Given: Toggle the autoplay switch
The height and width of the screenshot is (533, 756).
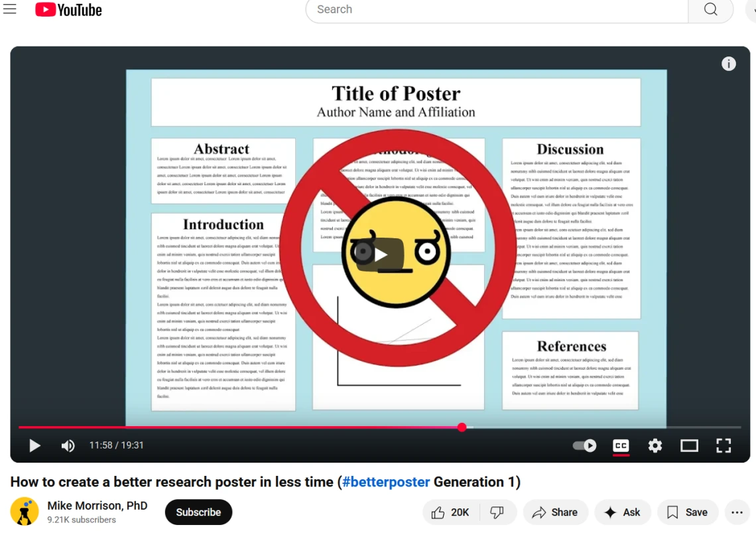Looking at the screenshot, I should pos(584,445).
